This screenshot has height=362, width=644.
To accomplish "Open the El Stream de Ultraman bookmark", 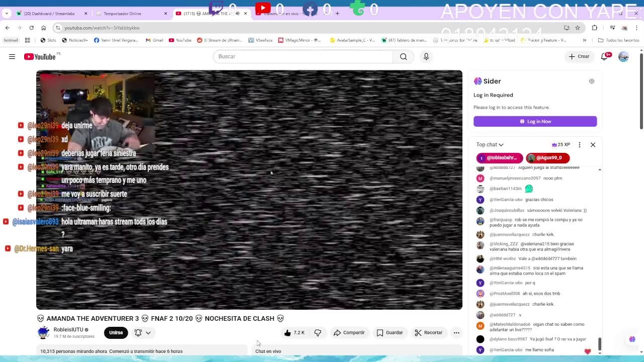I will click(x=219, y=40).
